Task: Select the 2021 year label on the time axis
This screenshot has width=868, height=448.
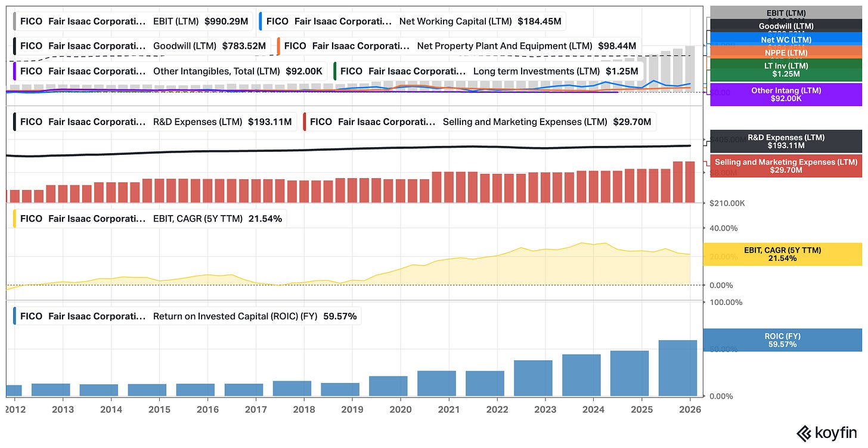Action: pos(449,410)
